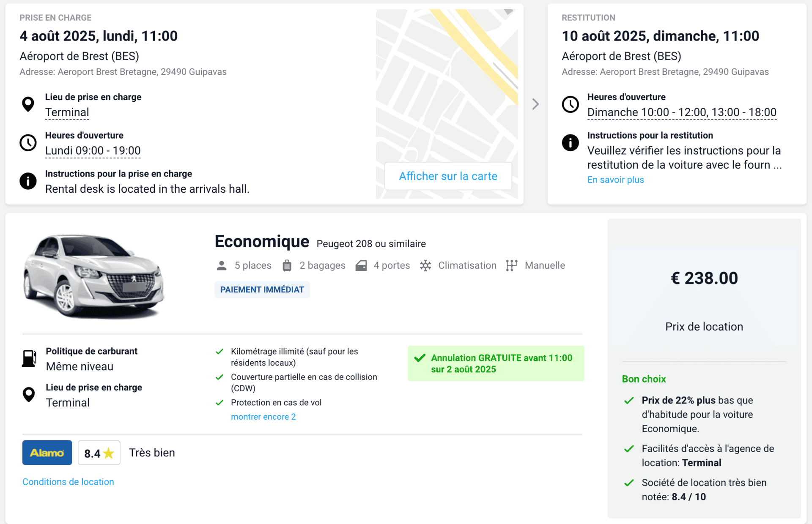Click the PAIEMENT IMMÉDIAT badge
Image resolution: width=812 pixels, height=524 pixels.
click(x=262, y=289)
